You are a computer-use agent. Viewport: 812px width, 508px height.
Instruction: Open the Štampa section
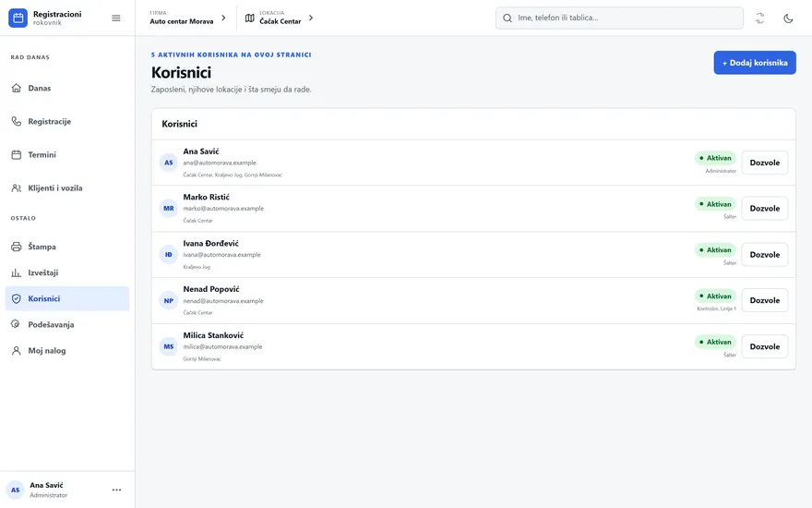[67, 247]
